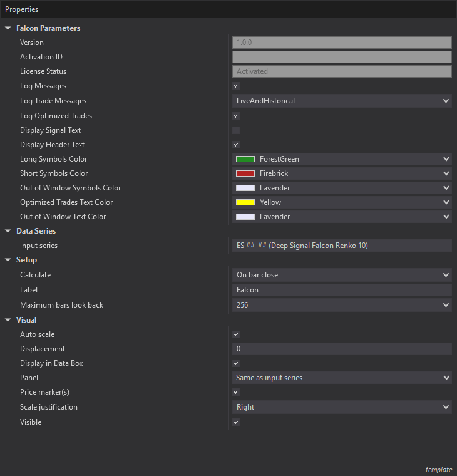457x476 pixels.
Task: Collapse the Setup section
Action: [x=8, y=260]
